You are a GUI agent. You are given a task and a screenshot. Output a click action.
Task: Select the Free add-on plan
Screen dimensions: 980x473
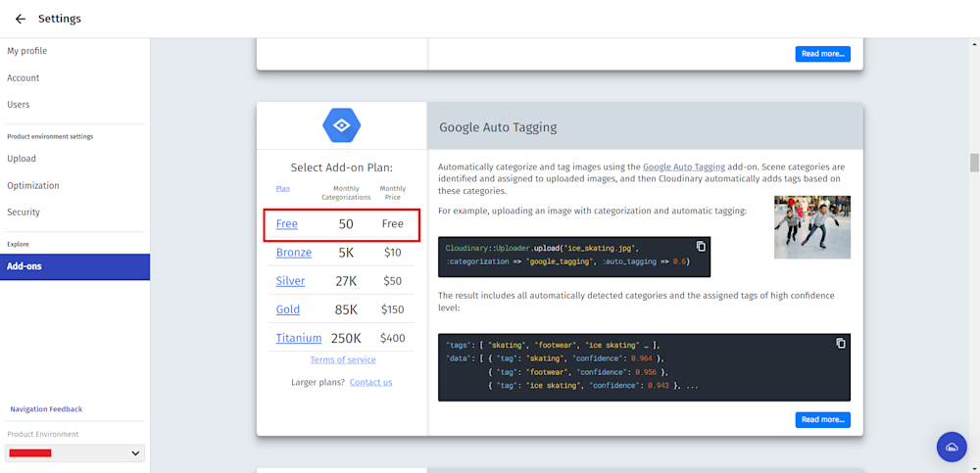(287, 223)
